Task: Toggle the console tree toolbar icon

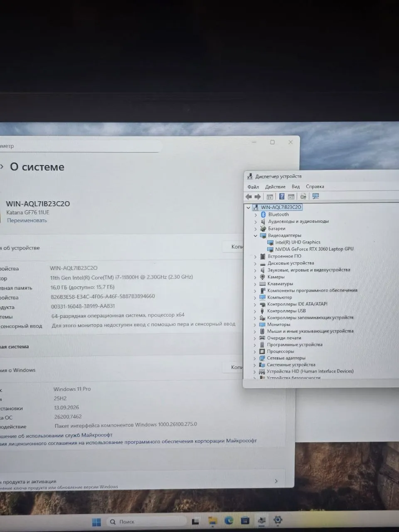Action: 270,197
